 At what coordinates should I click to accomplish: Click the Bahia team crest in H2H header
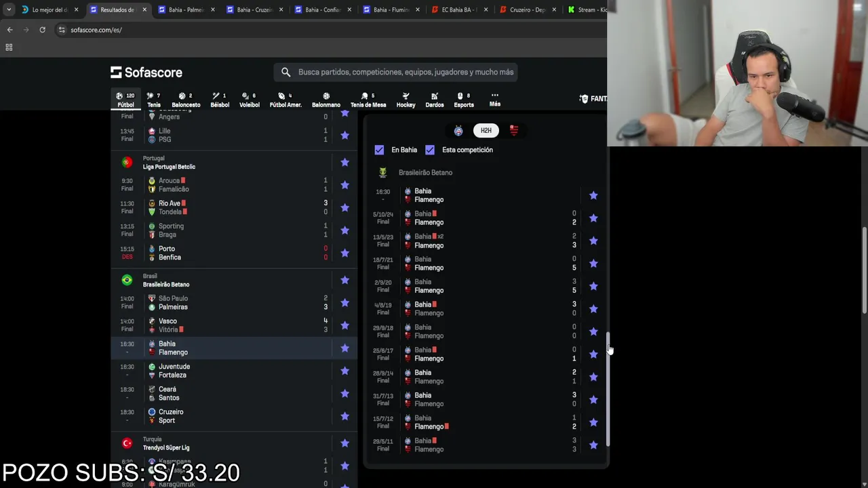[458, 130]
